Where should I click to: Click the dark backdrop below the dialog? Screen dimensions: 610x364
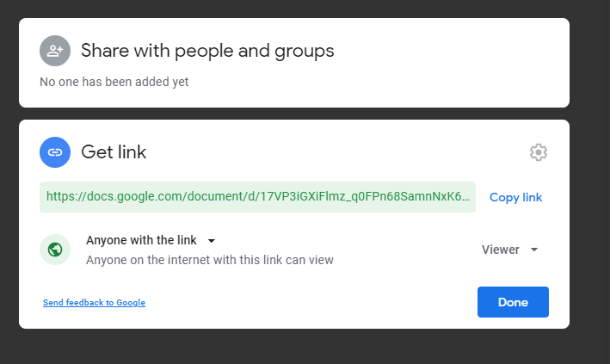293,346
